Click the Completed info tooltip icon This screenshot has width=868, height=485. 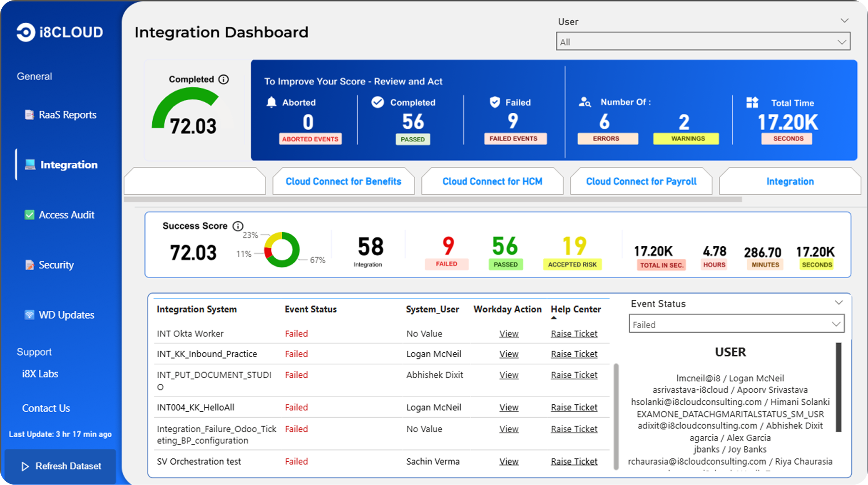click(224, 79)
